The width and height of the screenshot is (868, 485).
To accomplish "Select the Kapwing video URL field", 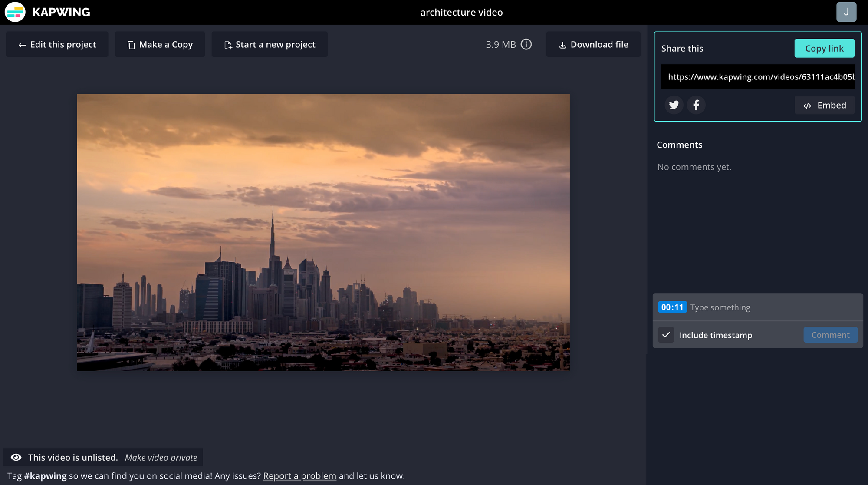I will (757, 77).
